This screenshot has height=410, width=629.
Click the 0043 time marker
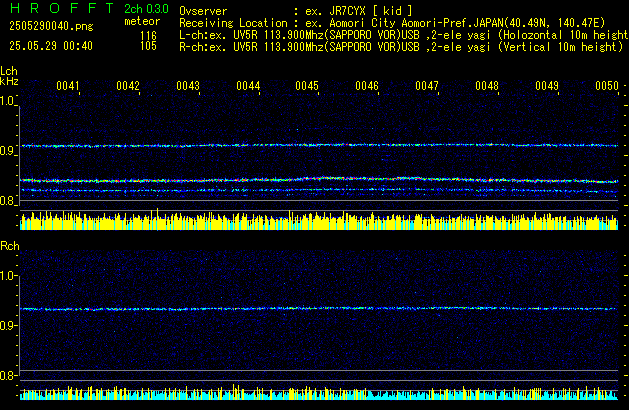click(188, 86)
